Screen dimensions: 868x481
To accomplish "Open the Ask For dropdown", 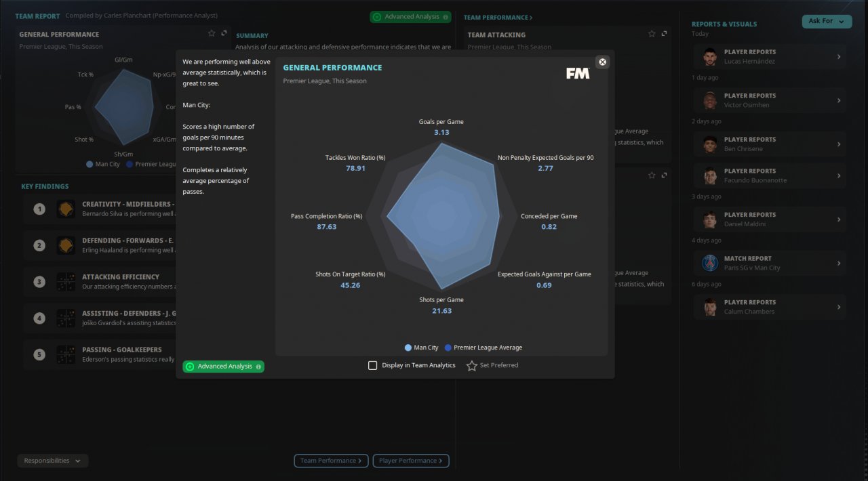I will tap(827, 21).
